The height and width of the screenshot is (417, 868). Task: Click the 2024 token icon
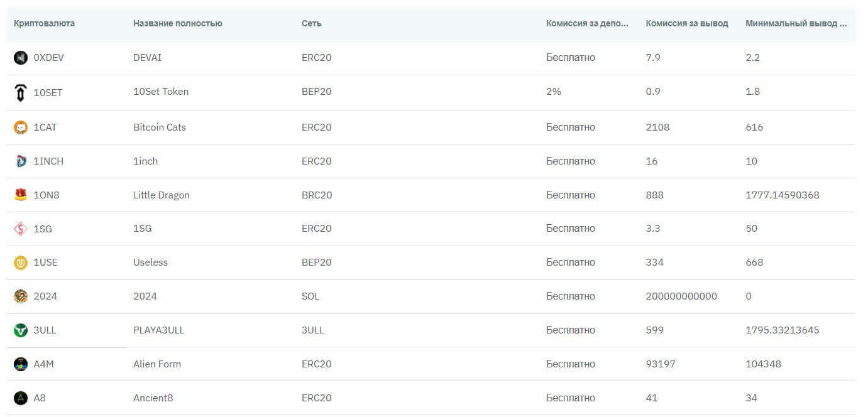21,296
